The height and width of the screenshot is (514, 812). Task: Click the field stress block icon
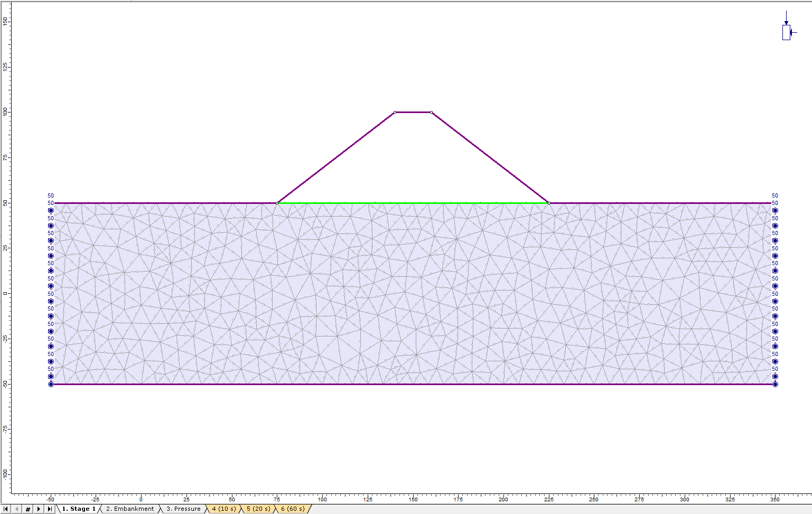point(786,32)
